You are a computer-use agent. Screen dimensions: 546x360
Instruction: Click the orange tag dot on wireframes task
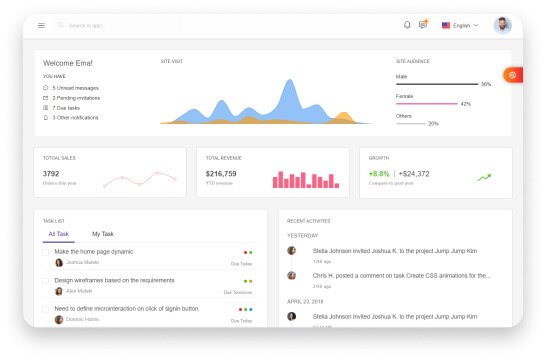coord(251,281)
